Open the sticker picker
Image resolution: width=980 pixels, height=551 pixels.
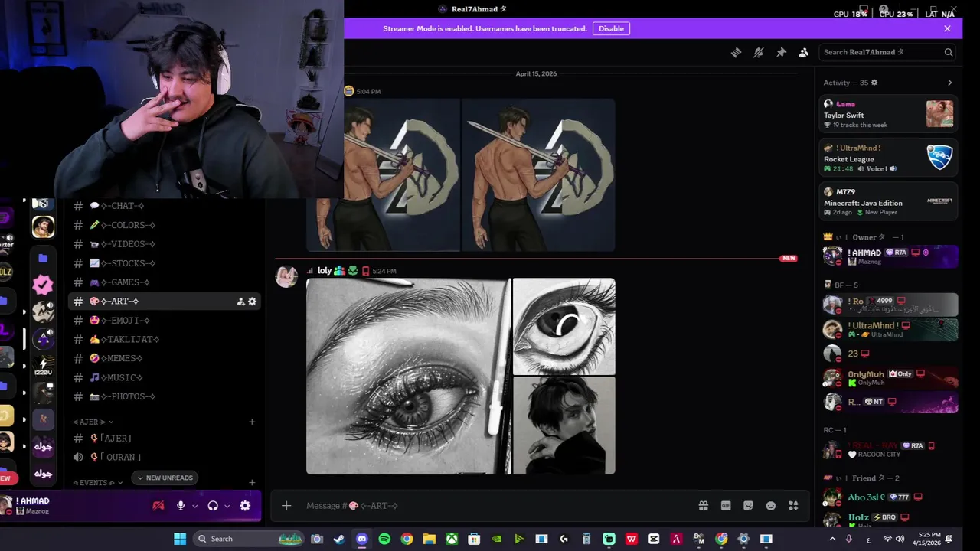pos(748,506)
